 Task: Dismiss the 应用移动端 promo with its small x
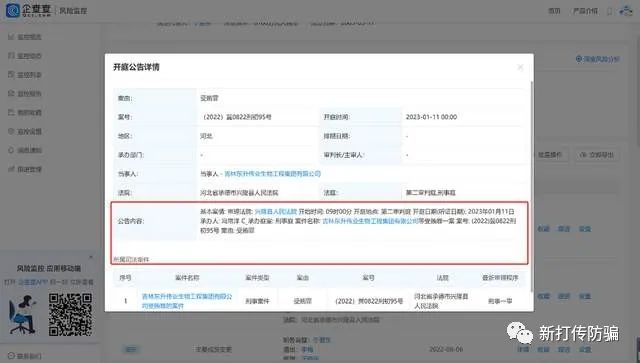91,257
